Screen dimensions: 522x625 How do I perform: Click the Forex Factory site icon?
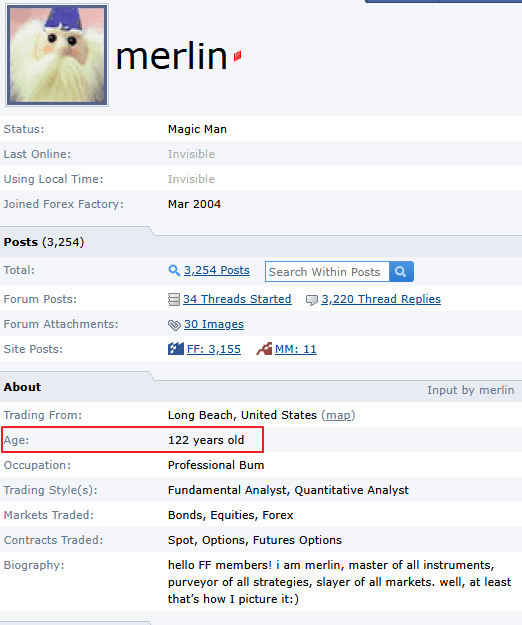coord(176,349)
